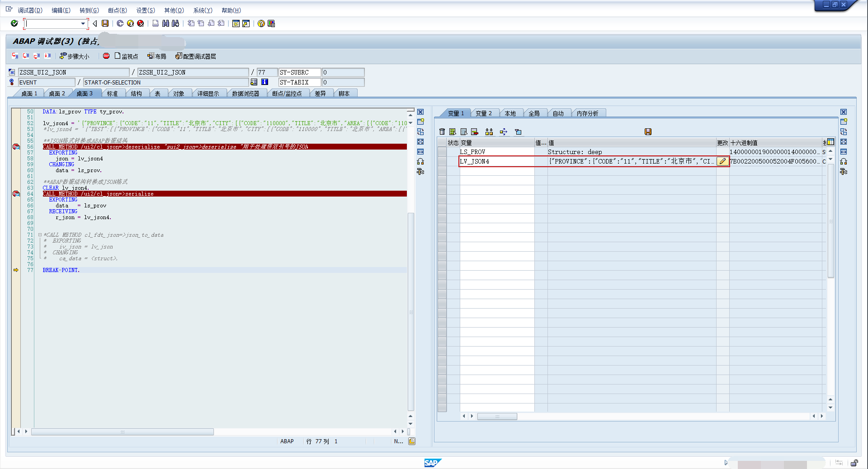Click the 步骤大小 step size button

pos(75,56)
